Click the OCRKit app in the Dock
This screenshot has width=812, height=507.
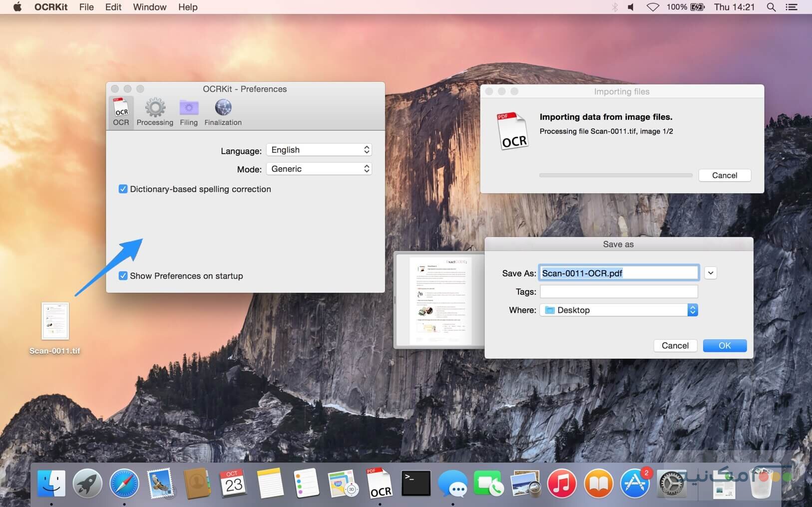(x=380, y=484)
